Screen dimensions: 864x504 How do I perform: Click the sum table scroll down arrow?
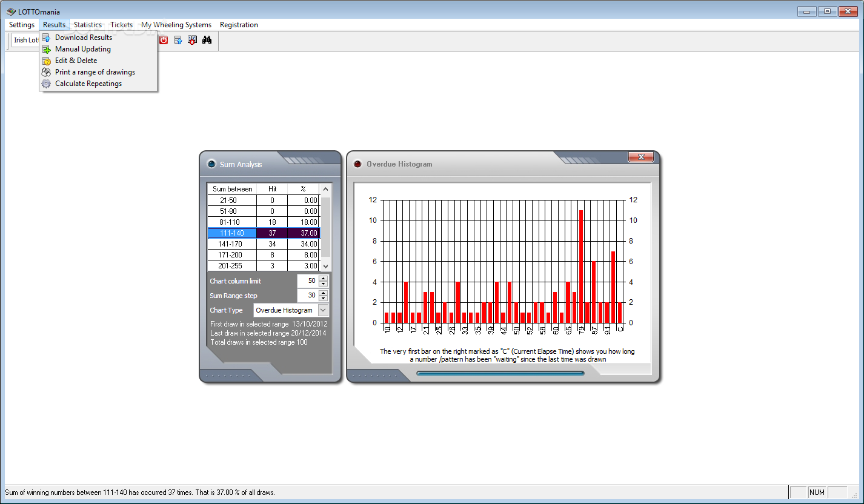[325, 265]
